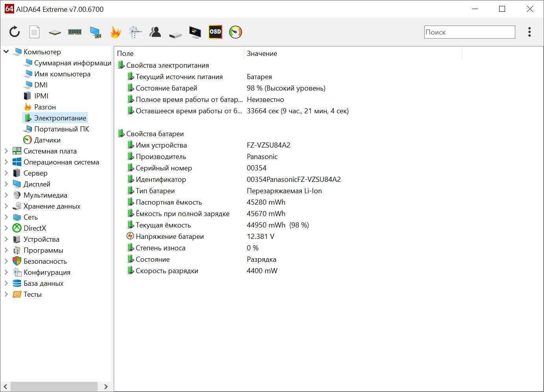
Task: Click the flame stability test icon
Action: 115,32
